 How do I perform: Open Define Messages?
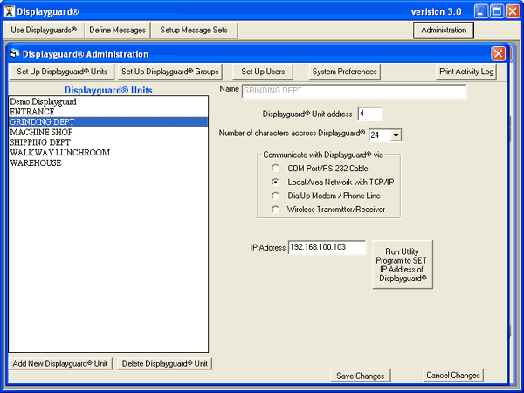point(117,30)
